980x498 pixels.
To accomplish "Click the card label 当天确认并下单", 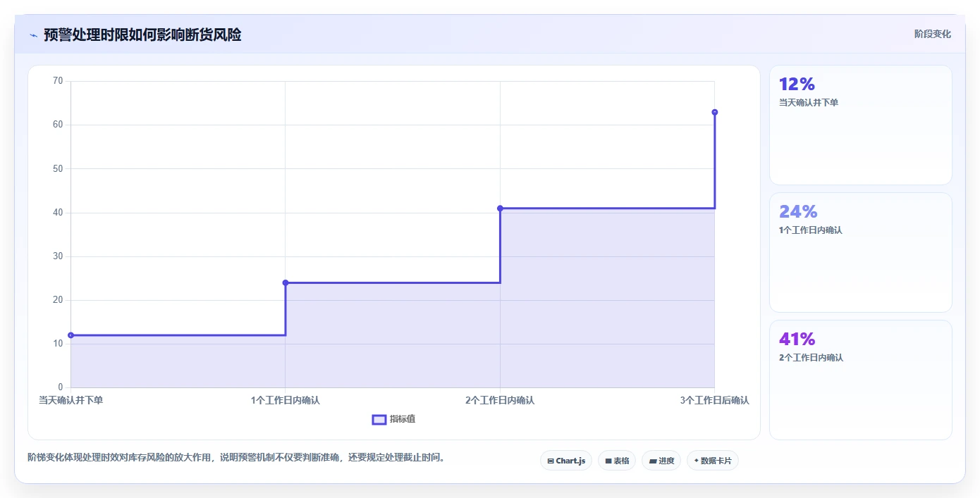I will pyautogui.click(x=809, y=103).
